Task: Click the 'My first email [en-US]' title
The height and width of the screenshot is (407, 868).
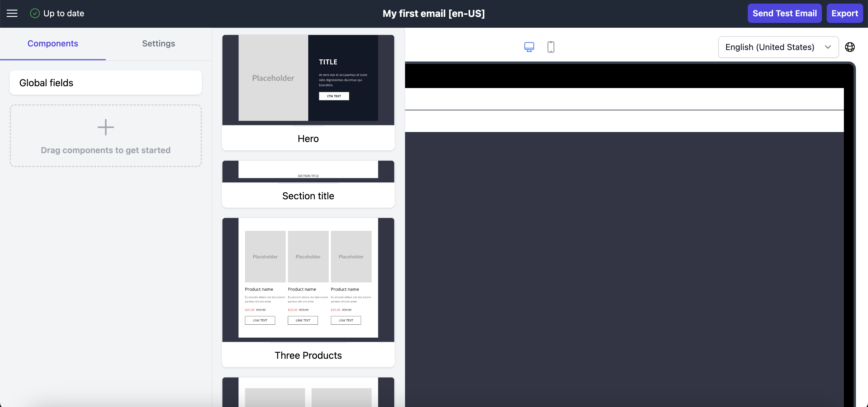Action: pos(434,14)
